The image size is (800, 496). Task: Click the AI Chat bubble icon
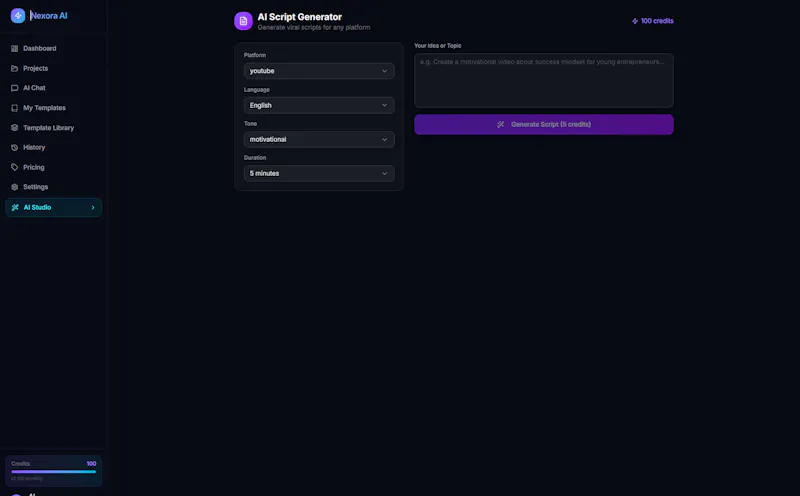(x=14, y=88)
